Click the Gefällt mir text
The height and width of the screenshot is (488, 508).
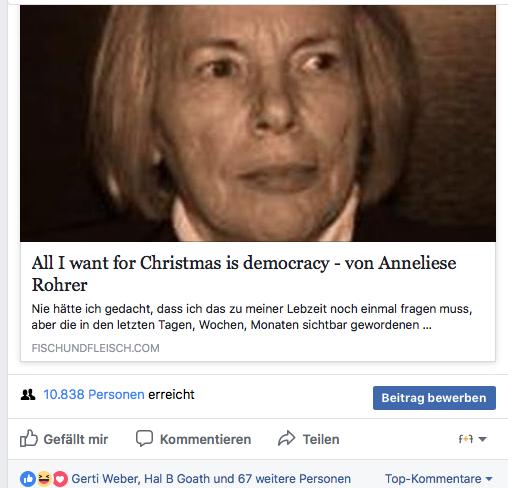pyautogui.click(x=76, y=439)
